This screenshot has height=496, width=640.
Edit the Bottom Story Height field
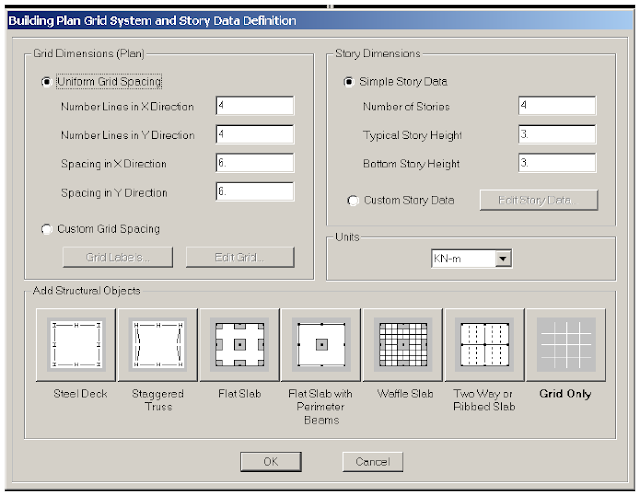pos(557,163)
